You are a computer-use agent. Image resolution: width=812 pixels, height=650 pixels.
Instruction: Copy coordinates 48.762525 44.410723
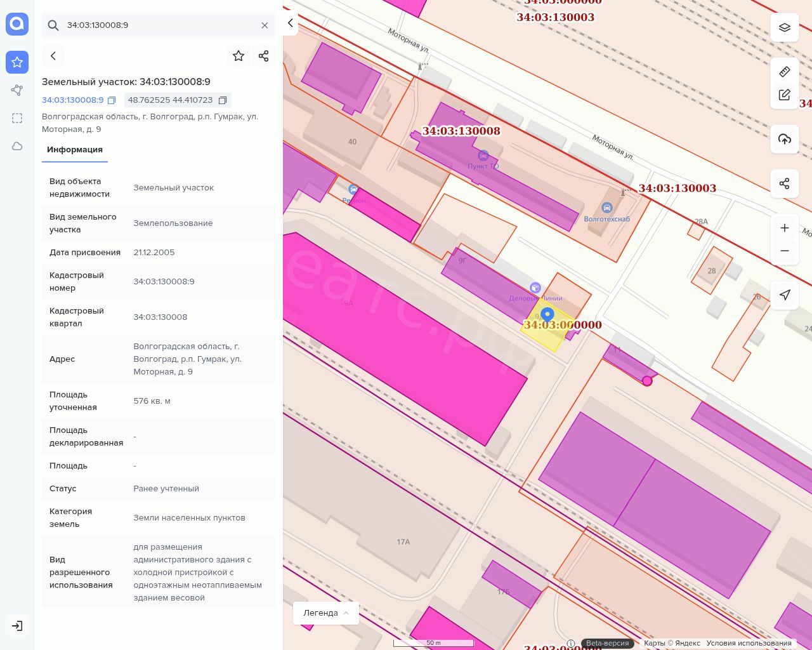tap(223, 100)
